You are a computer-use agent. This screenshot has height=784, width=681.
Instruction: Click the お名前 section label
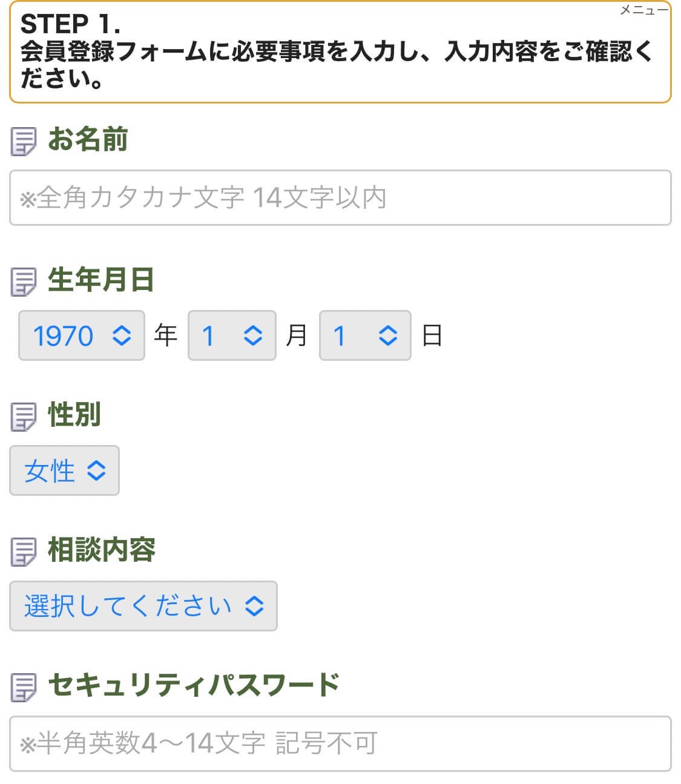click(x=88, y=139)
